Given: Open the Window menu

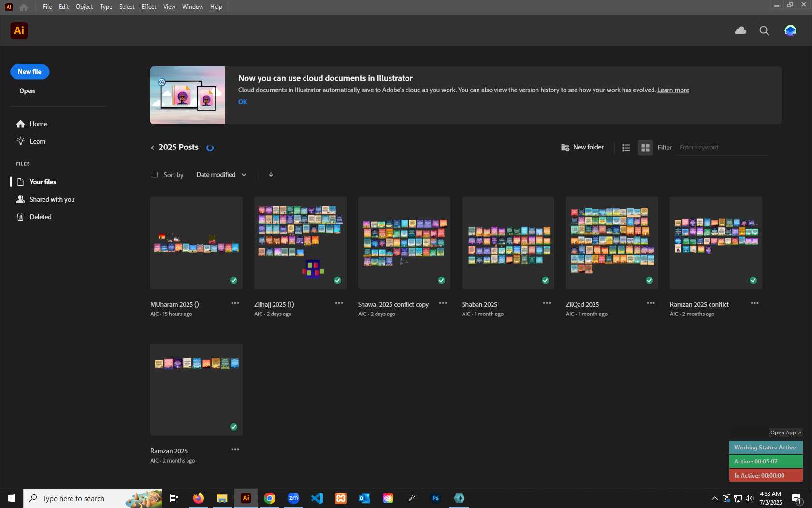Looking at the screenshot, I should point(192,7).
